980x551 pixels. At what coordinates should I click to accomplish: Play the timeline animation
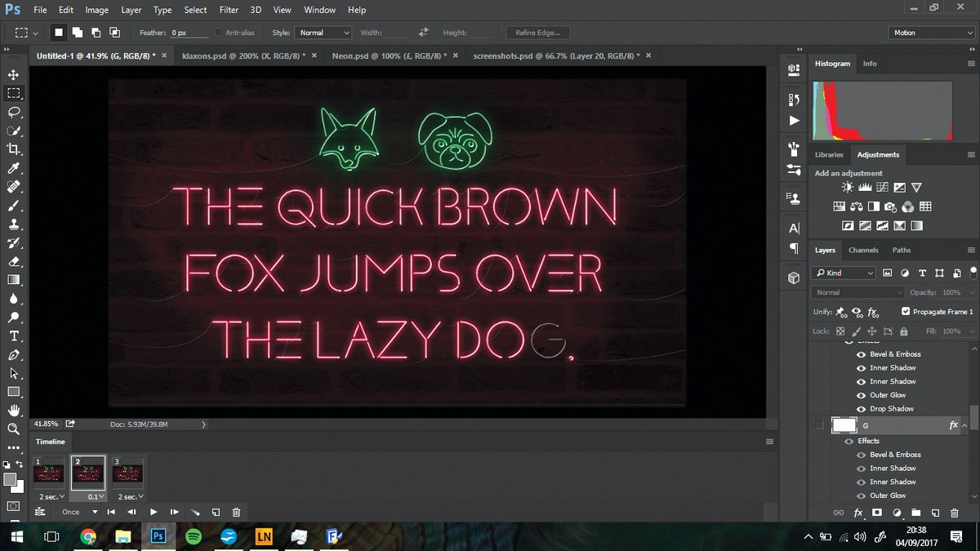tap(154, 512)
